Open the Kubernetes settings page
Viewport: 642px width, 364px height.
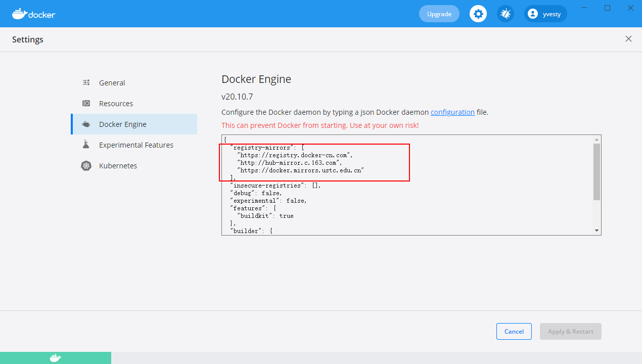118,165
